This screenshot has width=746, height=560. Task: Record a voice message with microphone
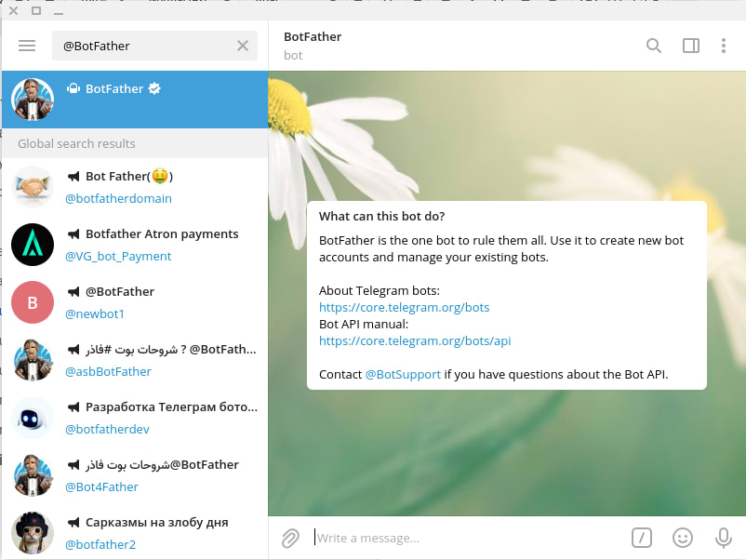click(723, 538)
